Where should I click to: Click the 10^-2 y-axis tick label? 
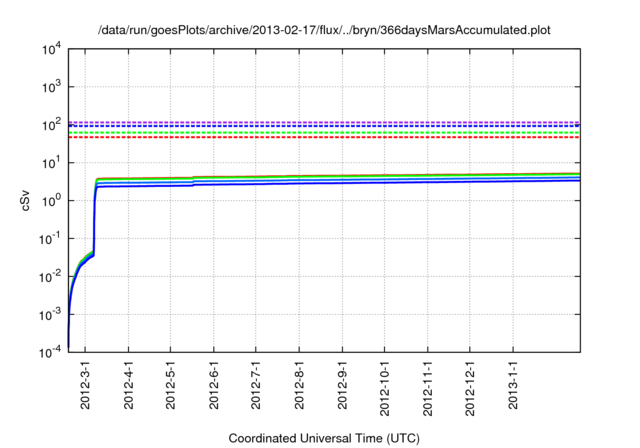50,277
